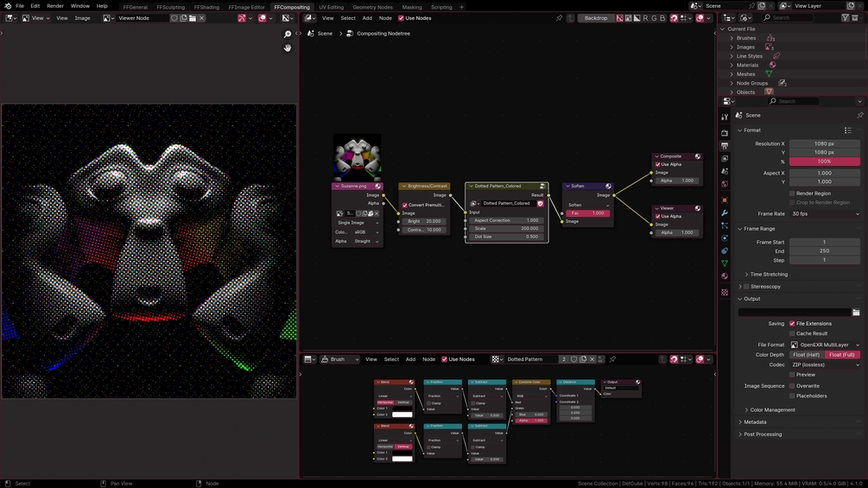Viewport: 868px width, 488px height.
Task: Open the Object Constraints tab icon
Action: pyautogui.click(x=725, y=251)
